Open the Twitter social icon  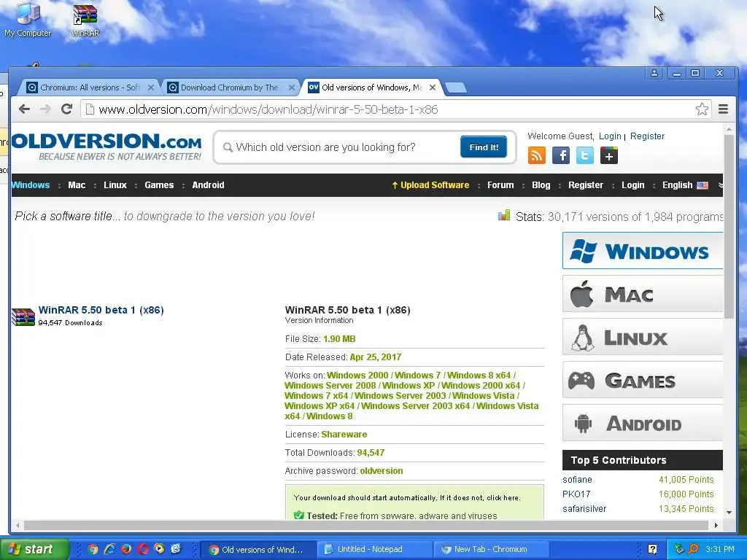[x=585, y=155]
